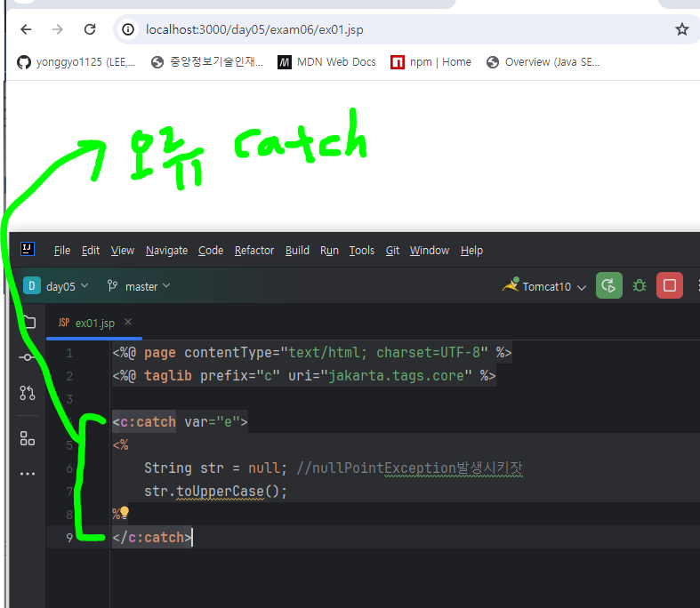Open the Refactor menu
Viewport: 700px width, 608px height.
click(x=254, y=251)
